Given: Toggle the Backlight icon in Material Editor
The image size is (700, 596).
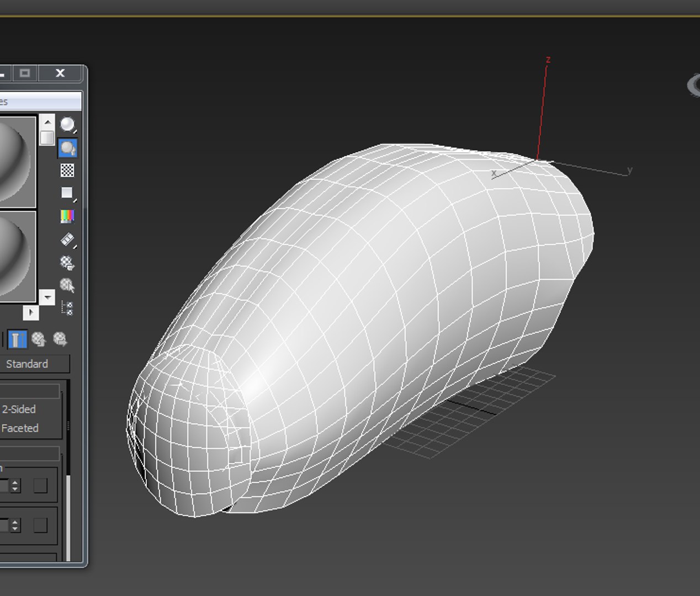Looking at the screenshot, I should 68,148.
